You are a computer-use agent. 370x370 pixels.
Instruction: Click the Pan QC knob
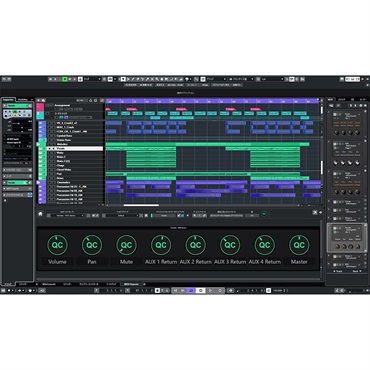pyautogui.click(x=92, y=245)
